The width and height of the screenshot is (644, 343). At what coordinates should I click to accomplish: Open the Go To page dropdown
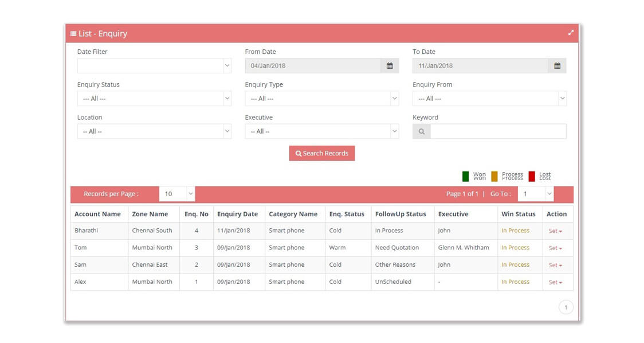tap(536, 194)
